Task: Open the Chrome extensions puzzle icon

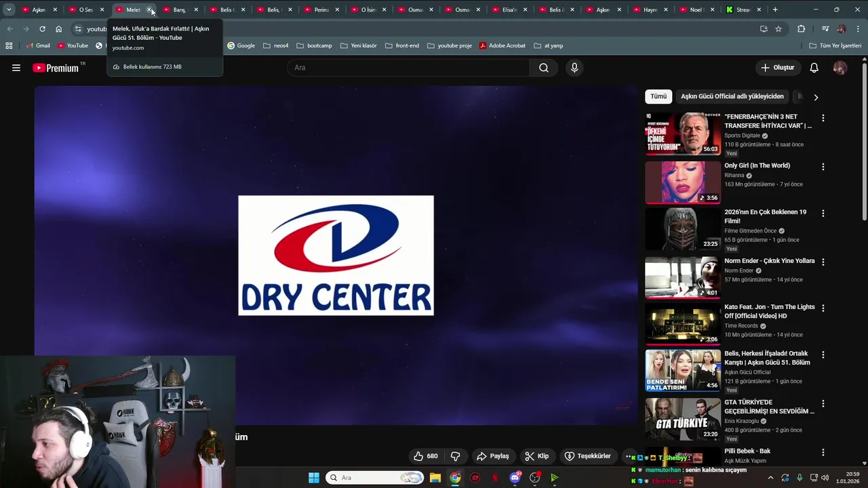Action: point(801,29)
